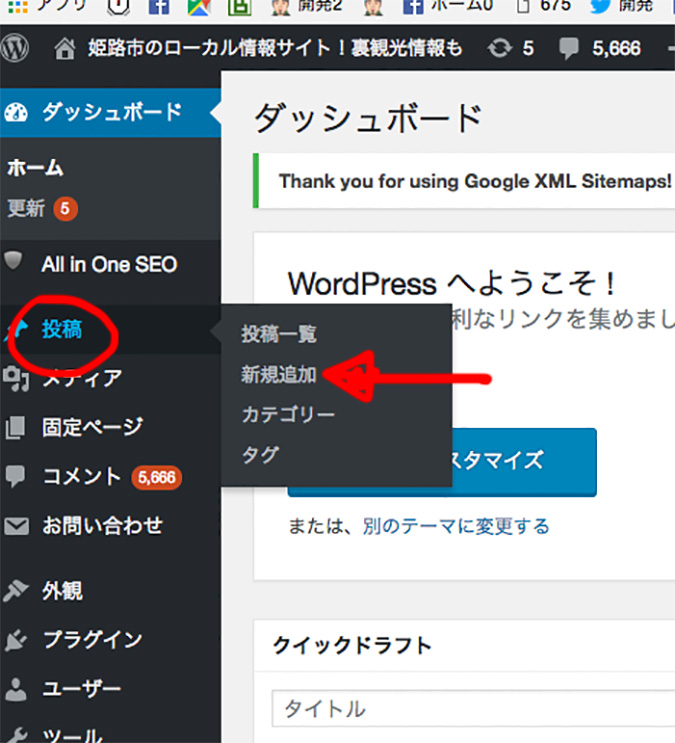Click the All in One SEO shield icon
The image size is (675, 743).
(x=15, y=263)
